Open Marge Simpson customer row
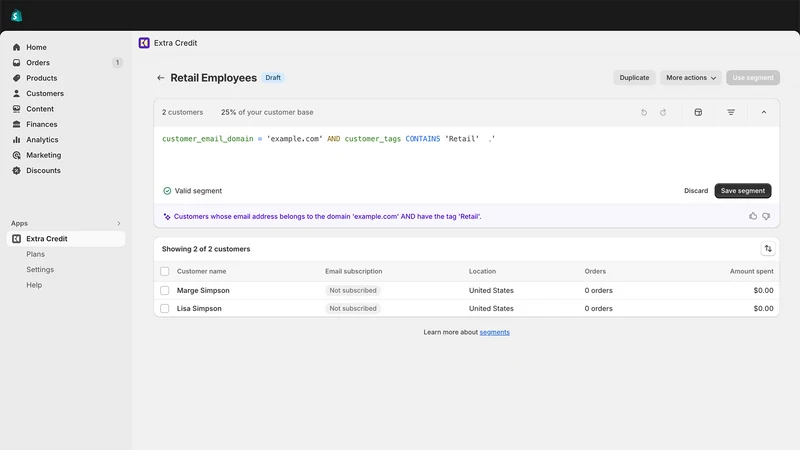This screenshot has width=800, height=450. (x=466, y=290)
